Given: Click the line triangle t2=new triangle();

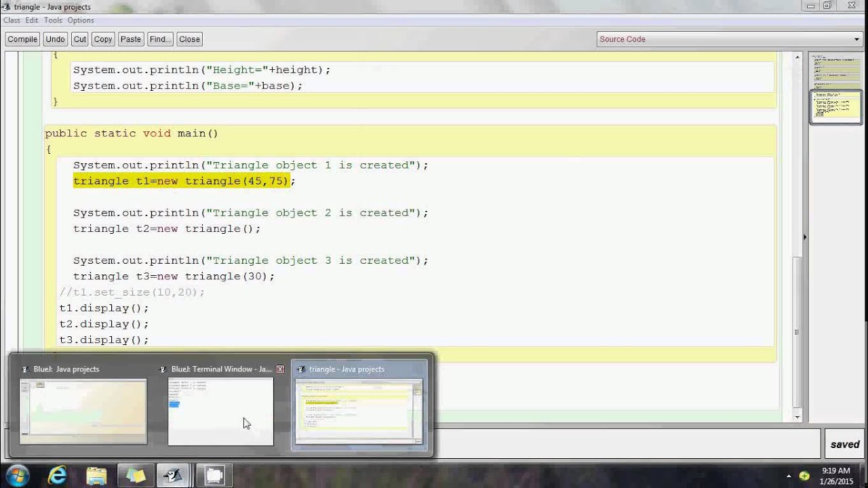Looking at the screenshot, I should (167, 229).
